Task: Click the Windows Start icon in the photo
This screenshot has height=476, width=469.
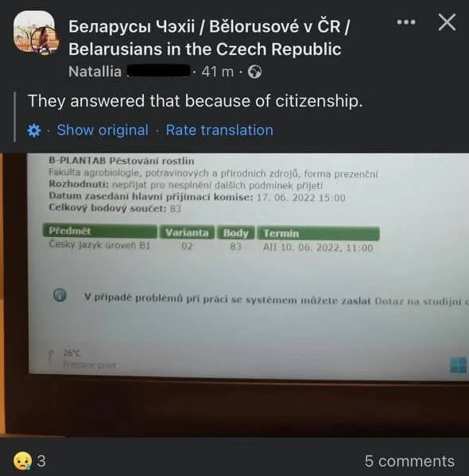Action: tap(458, 365)
